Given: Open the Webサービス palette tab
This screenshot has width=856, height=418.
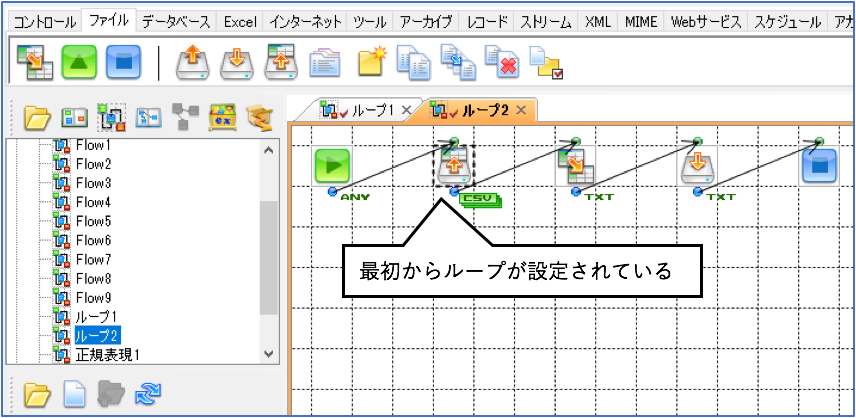Looking at the screenshot, I should [706, 22].
